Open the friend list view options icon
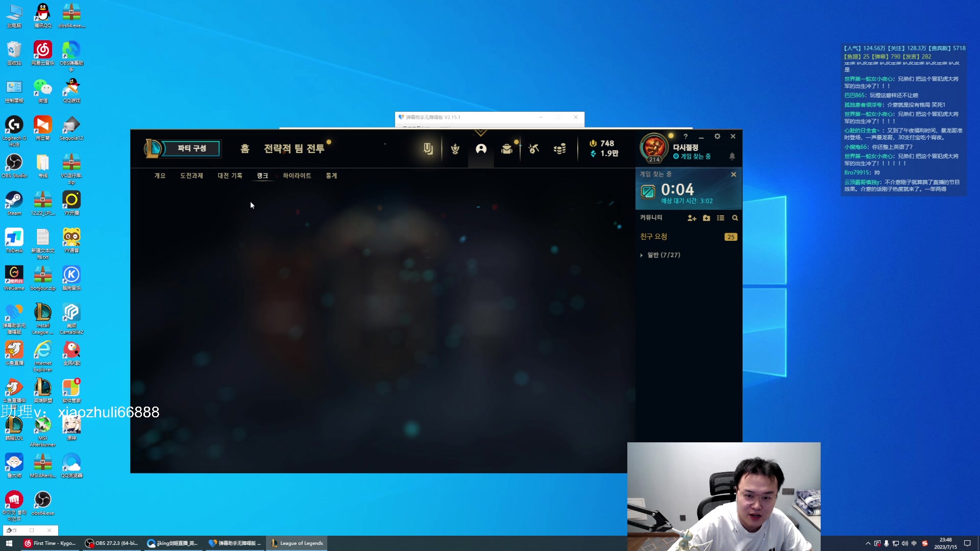This screenshot has height=551, width=980. (x=721, y=218)
